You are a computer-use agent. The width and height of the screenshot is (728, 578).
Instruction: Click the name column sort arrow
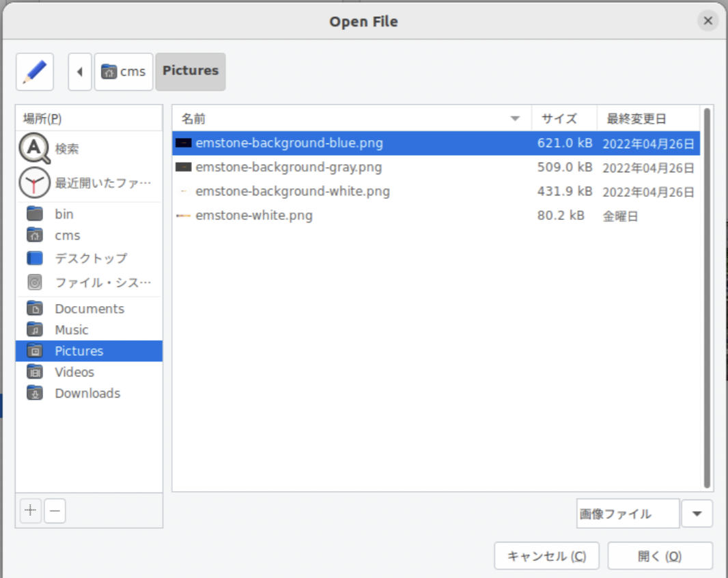(x=515, y=119)
